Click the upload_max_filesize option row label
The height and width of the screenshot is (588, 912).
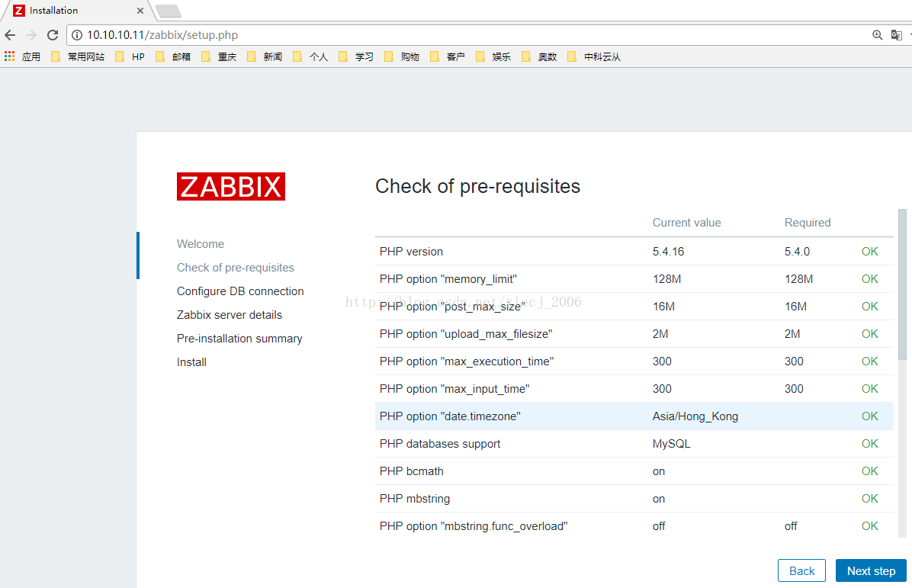(x=466, y=333)
